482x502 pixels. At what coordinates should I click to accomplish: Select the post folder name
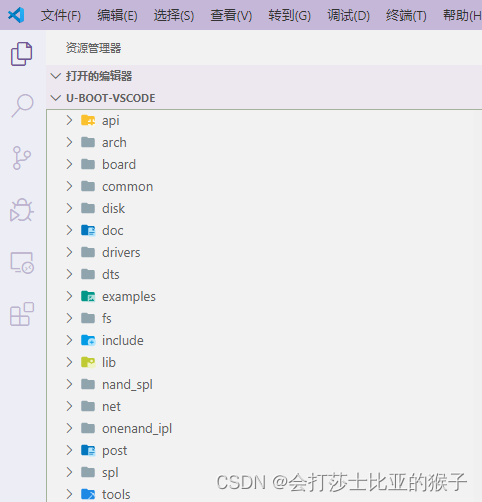pyautogui.click(x=114, y=451)
